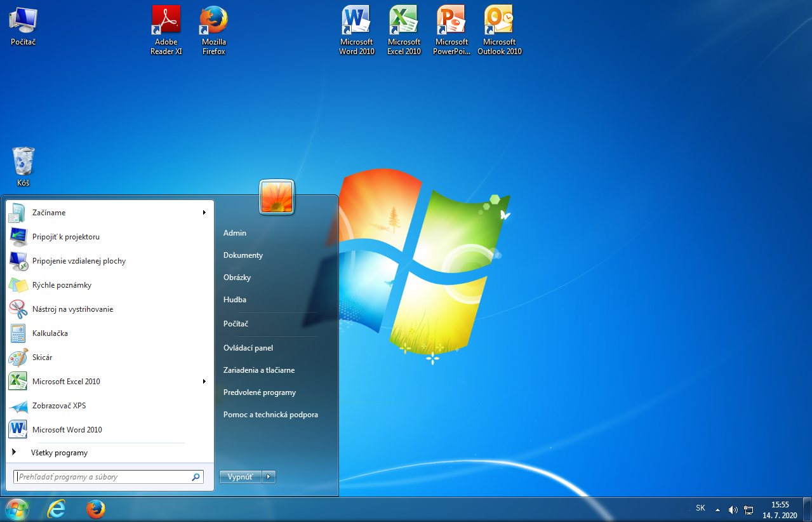Show hidden system tray icons arrow
The width and height of the screenshot is (812, 522).
[x=717, y=509]
